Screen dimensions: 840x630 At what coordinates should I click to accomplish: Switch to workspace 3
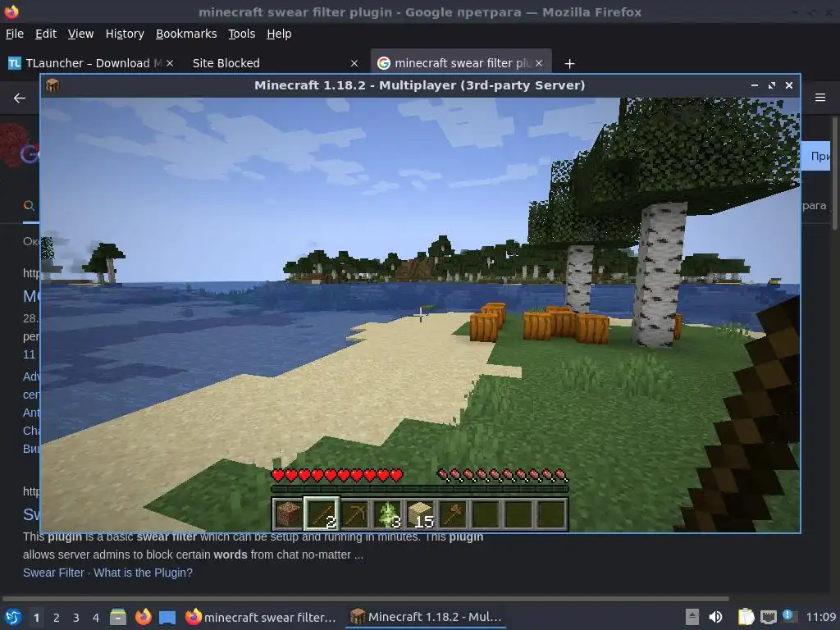pos(76,618)
